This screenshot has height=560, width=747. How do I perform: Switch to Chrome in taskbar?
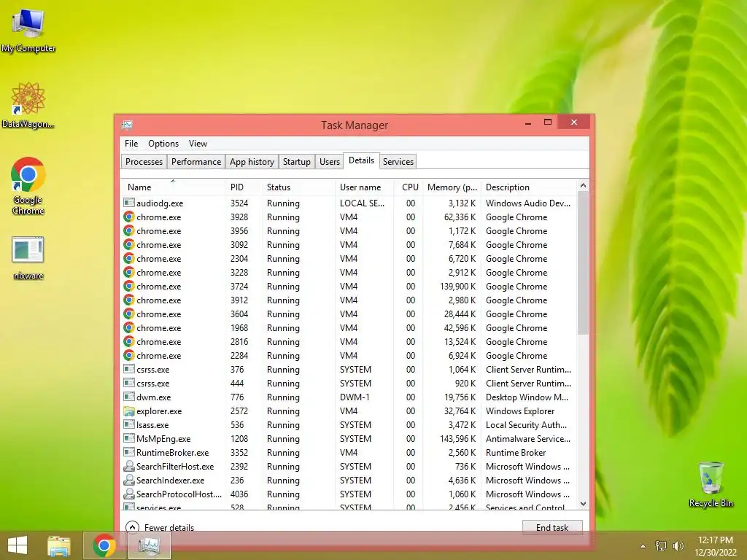(104, 545)
